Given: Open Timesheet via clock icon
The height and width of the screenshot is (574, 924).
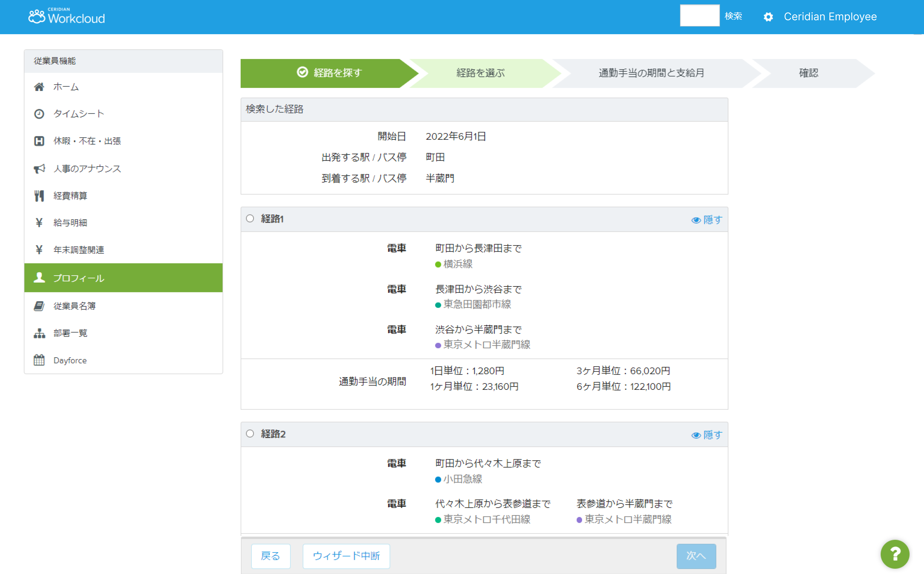Looking at the screenshot, I should pos(39,114).
